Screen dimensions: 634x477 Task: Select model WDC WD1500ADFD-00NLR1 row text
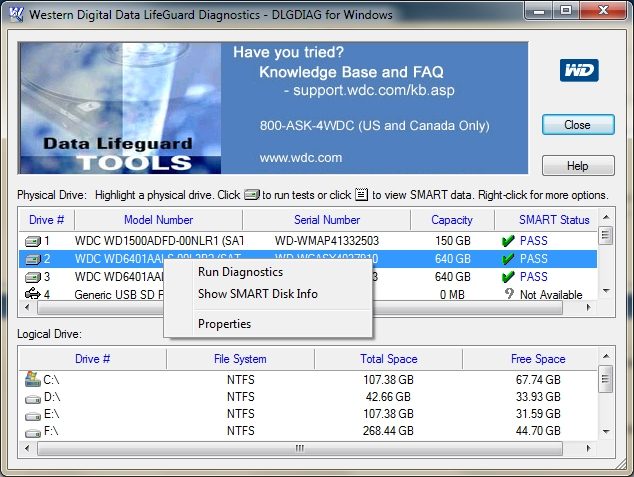click(x=159, y=241)
